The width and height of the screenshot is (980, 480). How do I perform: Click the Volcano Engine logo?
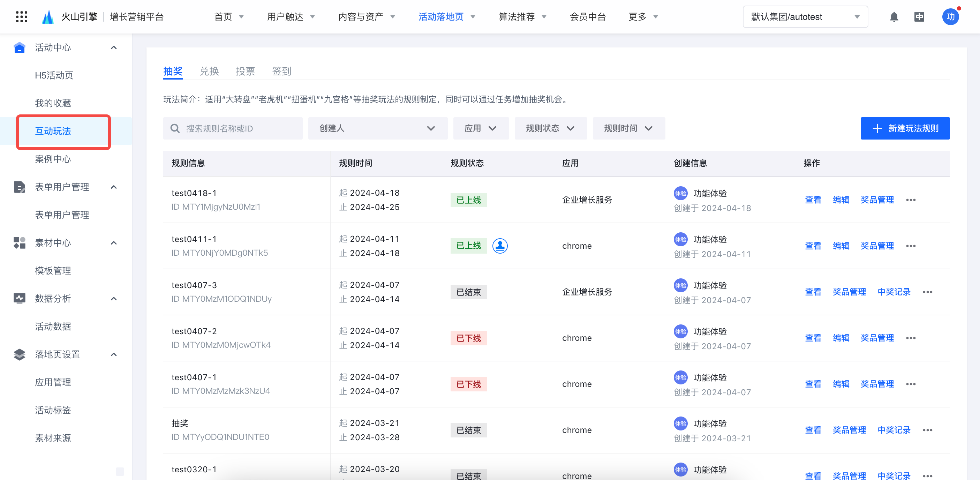[x=48, y=17]
